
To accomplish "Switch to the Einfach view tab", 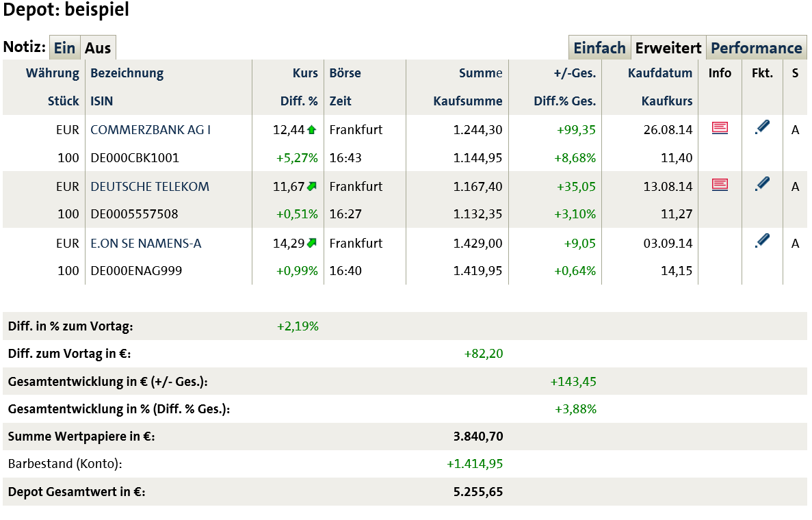I will (x=599, y=47).
